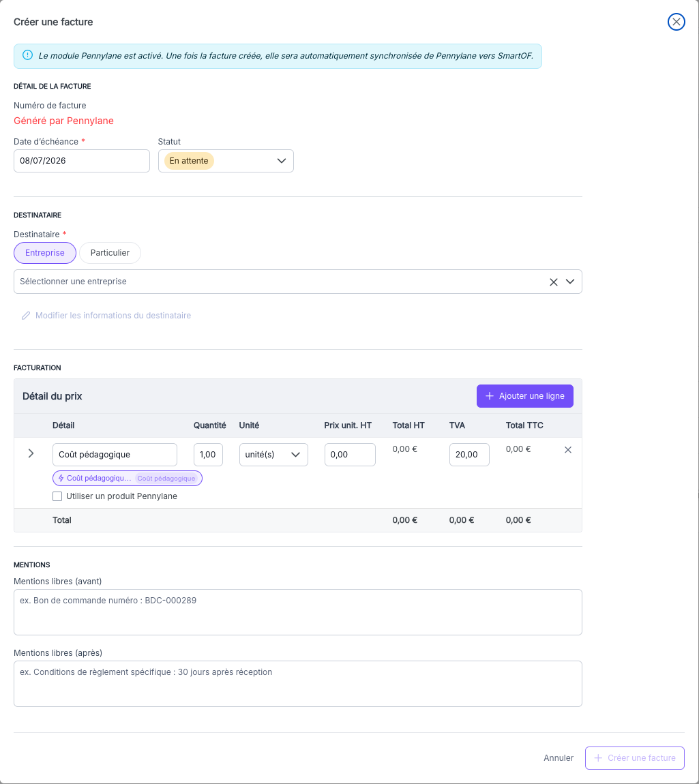This screenshot has width=699, height=784.
Task: Click the plus icon in Ajouter une ligne
Action: click(490, 396)
